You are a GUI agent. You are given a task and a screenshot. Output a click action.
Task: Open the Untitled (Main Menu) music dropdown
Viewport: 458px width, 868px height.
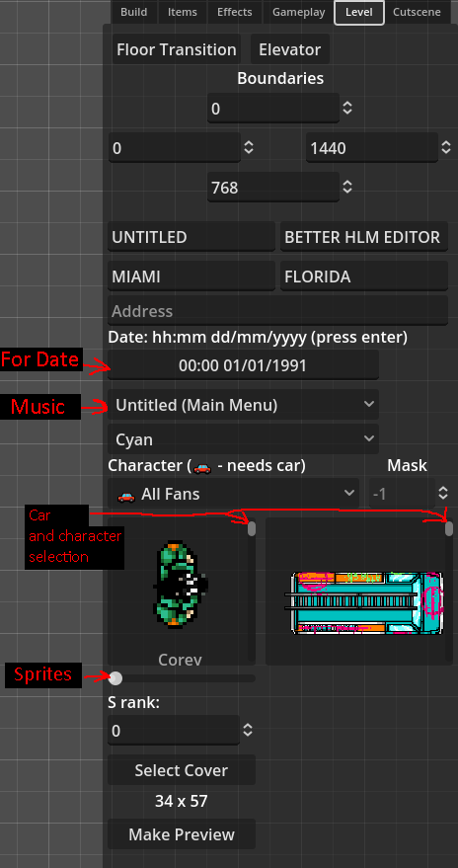[x=244, y=405]
